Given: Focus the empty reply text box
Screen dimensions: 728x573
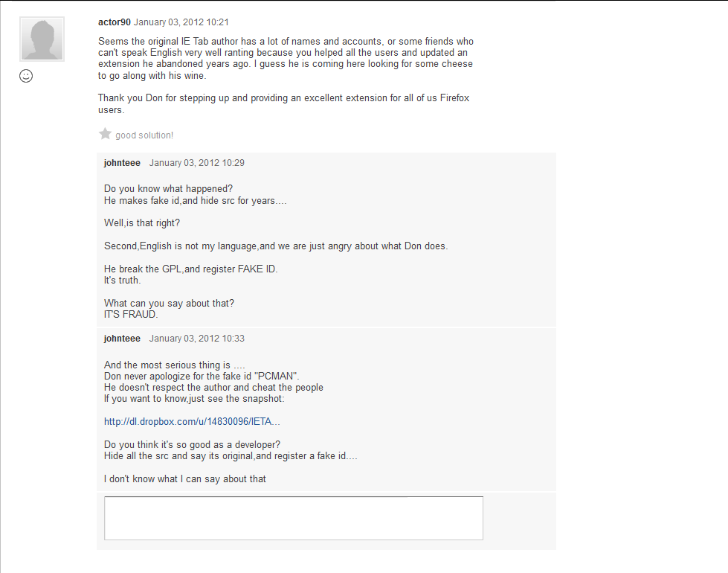Looking at the screenshot, I should pos(294,518).
